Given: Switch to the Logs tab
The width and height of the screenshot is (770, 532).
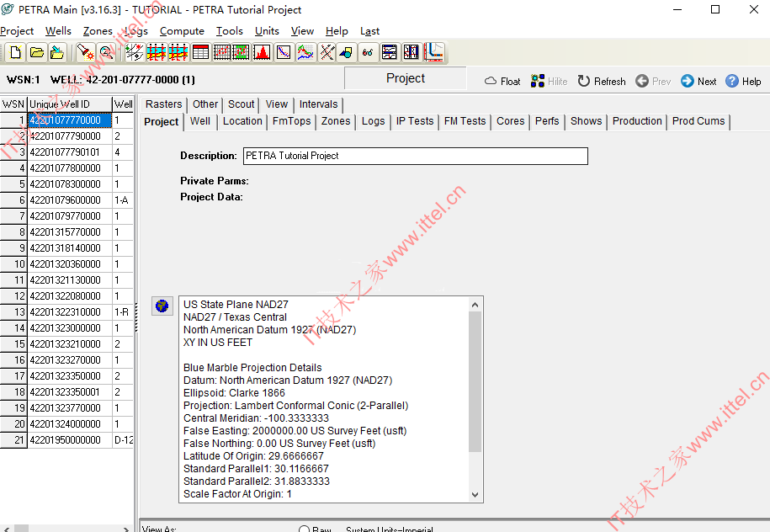Looking at the screenshot, I should 373,121.
